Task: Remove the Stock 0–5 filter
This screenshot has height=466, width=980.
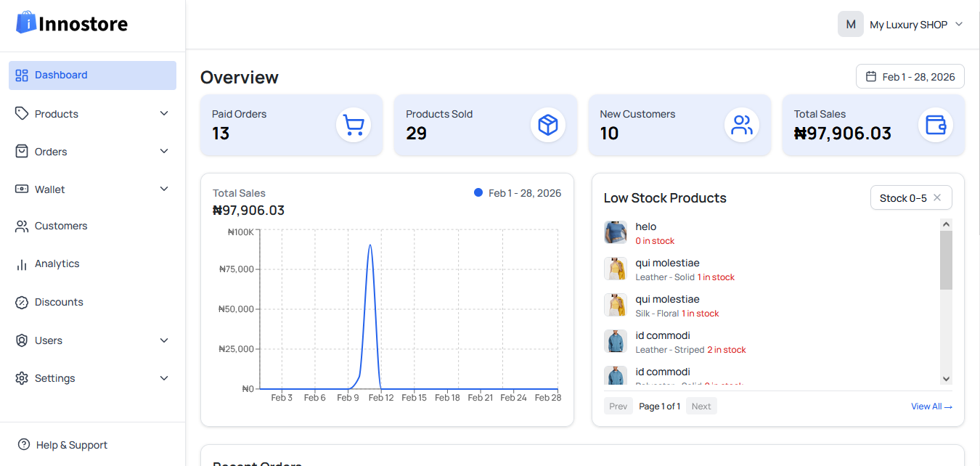Action: coord(937,197)
